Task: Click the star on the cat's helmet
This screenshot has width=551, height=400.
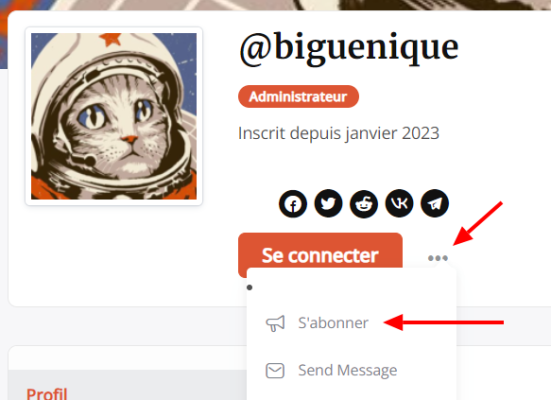Action: (111, 39)
